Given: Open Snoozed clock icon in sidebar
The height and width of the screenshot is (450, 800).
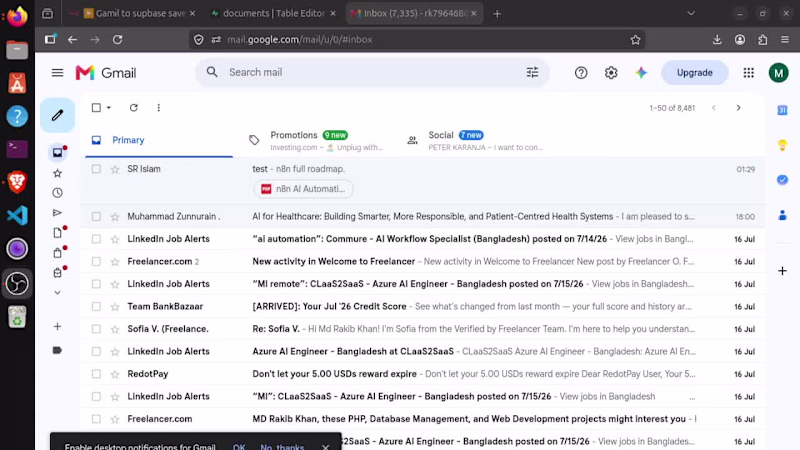Looking at the screenshot, I should click(57, 193).
